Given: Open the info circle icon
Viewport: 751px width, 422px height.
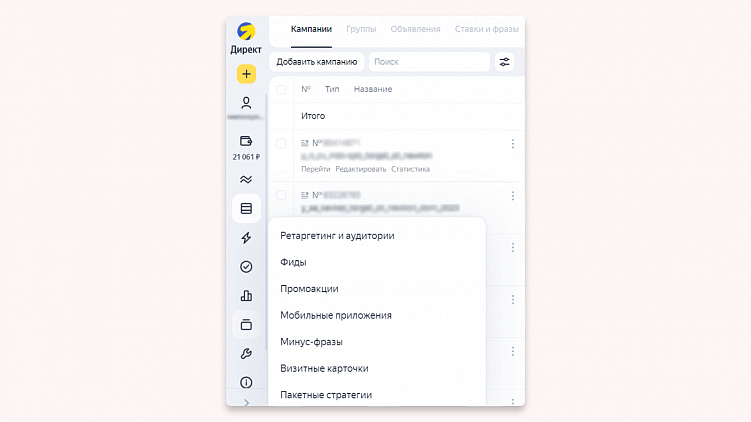Looking at the screenshot, I should (x=246, y=382).
